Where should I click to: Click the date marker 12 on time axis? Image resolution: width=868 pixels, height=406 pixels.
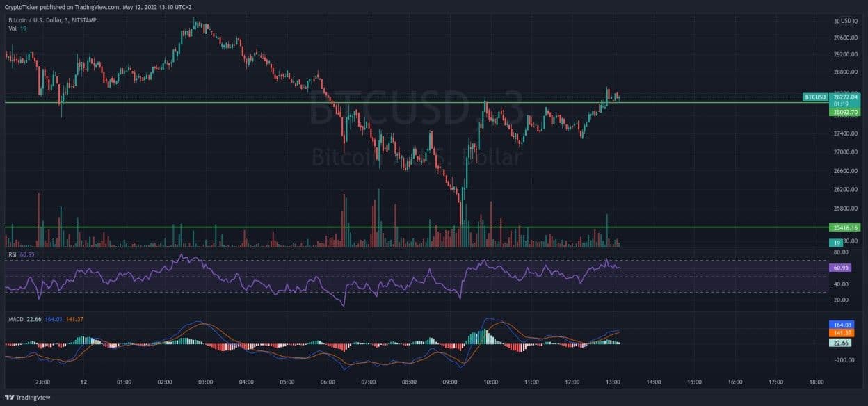83,382
